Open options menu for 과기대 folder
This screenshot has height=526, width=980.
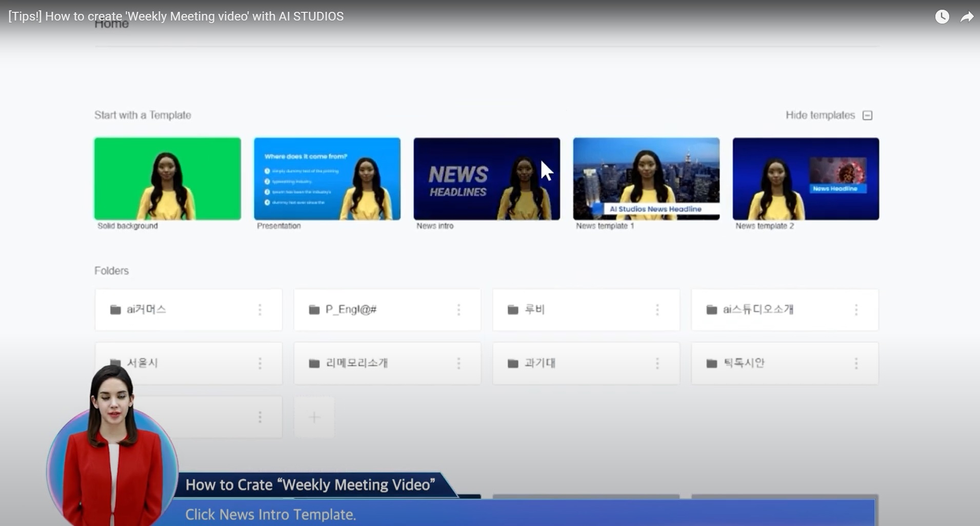pyautogui.click(x=657, y=363)
